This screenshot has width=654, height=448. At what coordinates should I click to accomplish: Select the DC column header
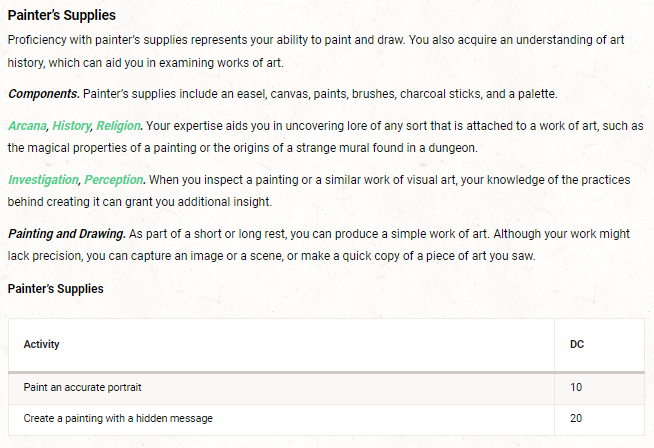(x=577, y=344)
